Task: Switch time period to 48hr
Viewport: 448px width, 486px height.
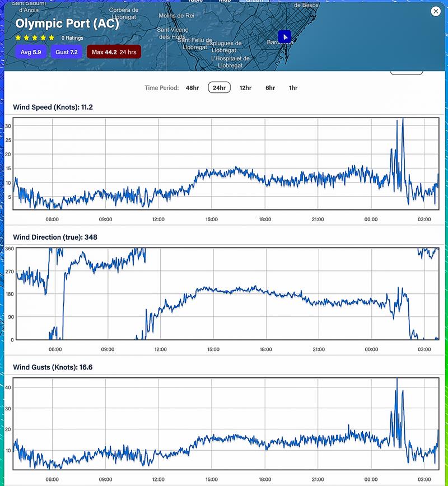Action: [192, 88]
